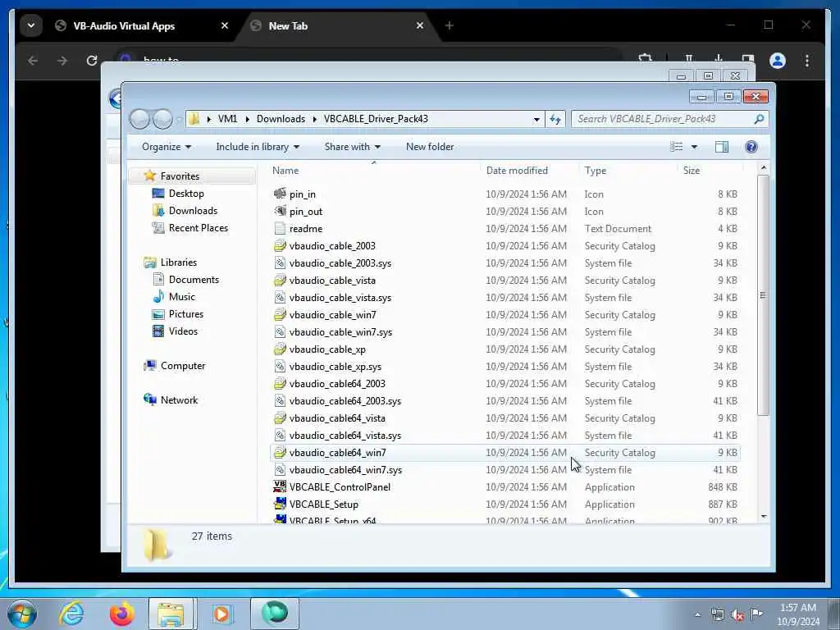Image resolution: width=840 pixels, height=630 pixels.
Task: Open a new Chrome tab
Action: click(449, 25)
